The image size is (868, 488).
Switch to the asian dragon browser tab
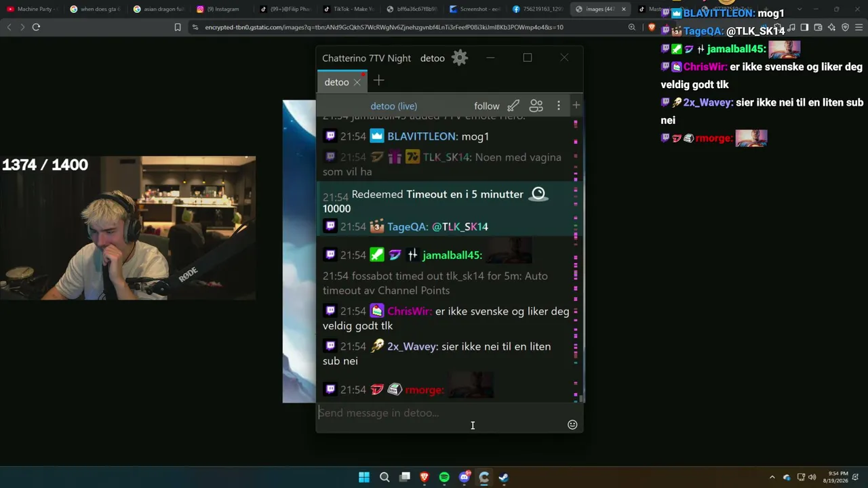point(159,9)
